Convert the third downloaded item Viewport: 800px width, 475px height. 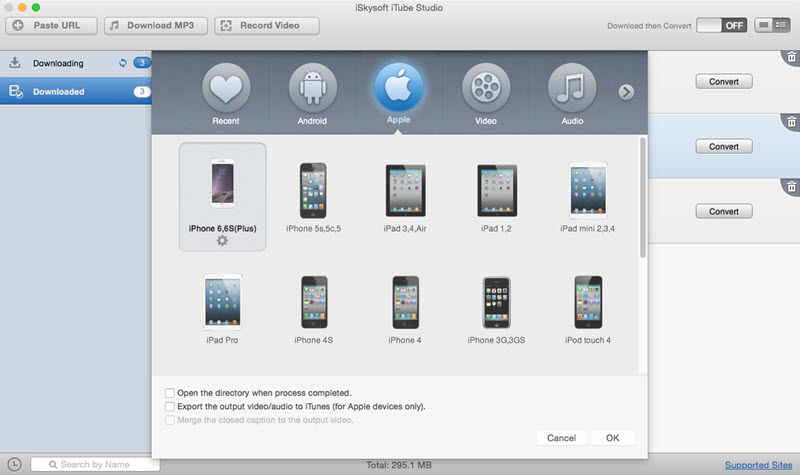(x=723, y=211)
